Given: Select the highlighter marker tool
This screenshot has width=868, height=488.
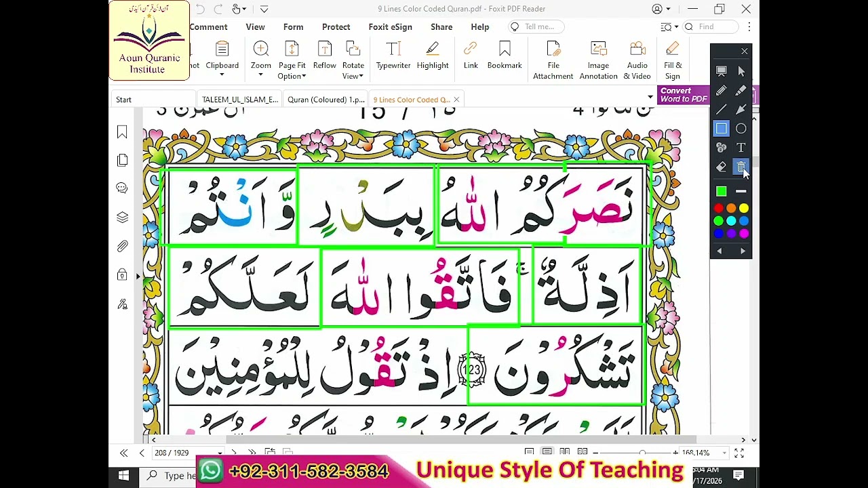Looking at the screenshot, I should 741,90.
